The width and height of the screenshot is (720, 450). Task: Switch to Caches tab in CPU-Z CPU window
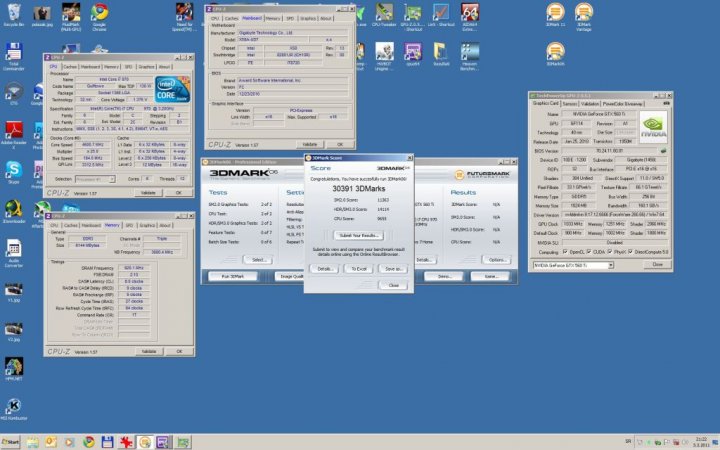70,67
